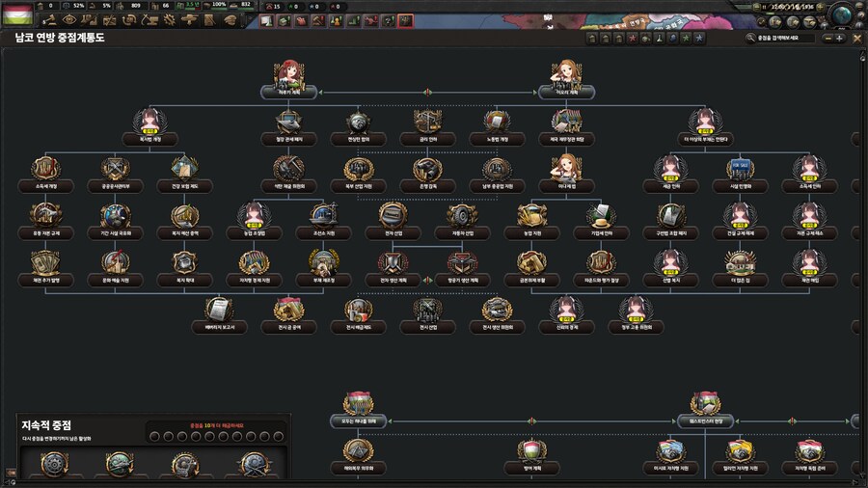
Task: Toggle the highlighted red top-bar map mode button
Action: (x=405, y=20)
